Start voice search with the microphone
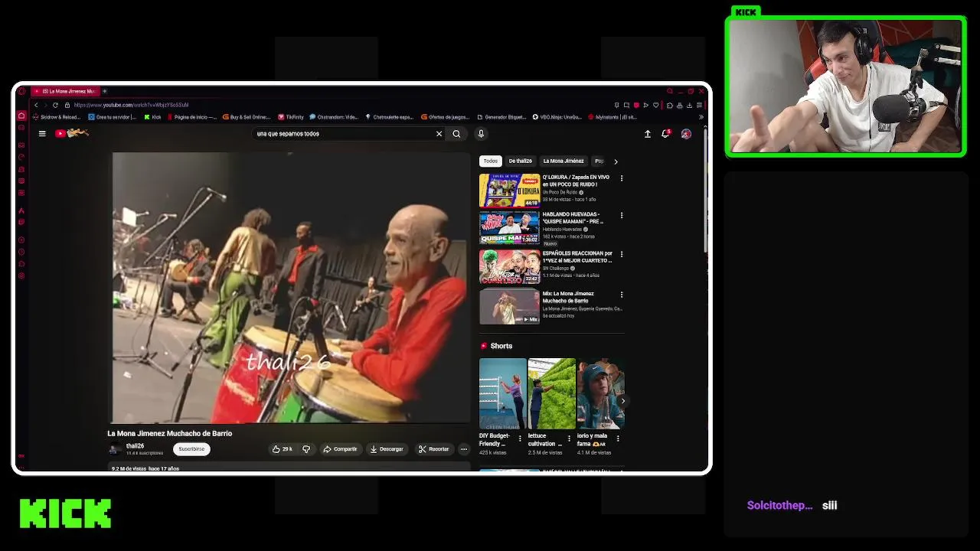This screenshot has height=551, width=980. tap(481, 134)
